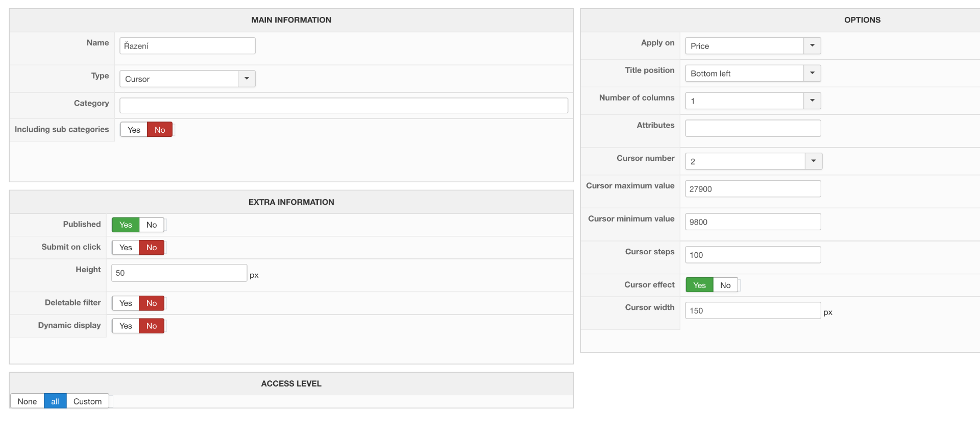Disable Cursor effect by clicking No
980x434 pixels.
pyautogui.click(x=725, y=285)
